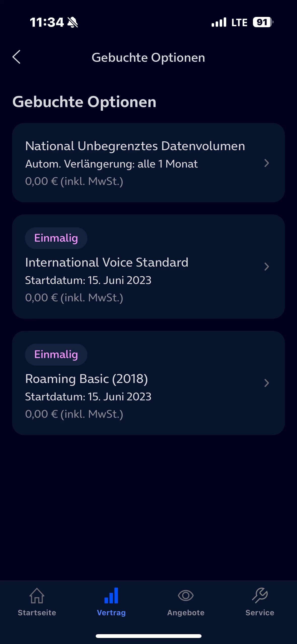
Task: Open the National Unbegrenztes Datenvolumen option title
Action: (135, 146)
